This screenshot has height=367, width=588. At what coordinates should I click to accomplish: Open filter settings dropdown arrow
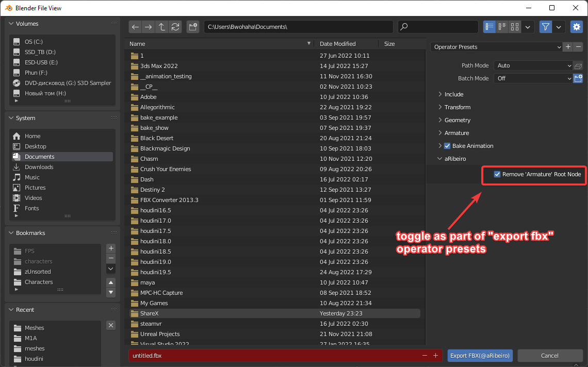(x=559, y=27)
